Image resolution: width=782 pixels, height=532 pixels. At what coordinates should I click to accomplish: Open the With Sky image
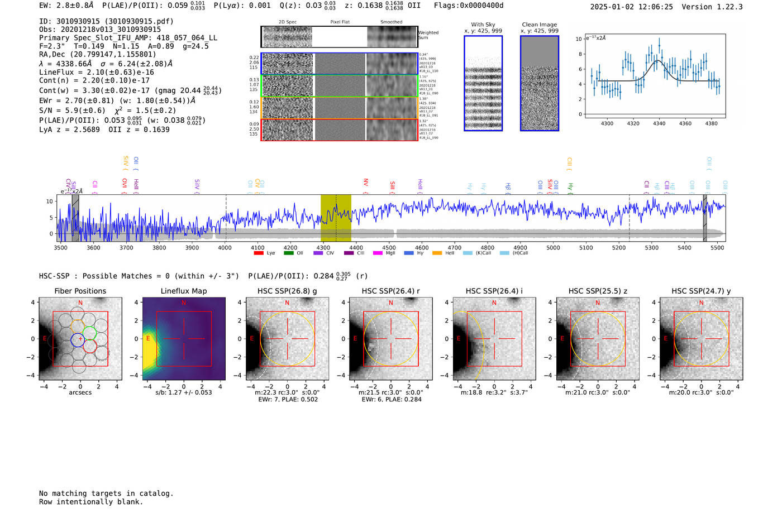point(483,83)
